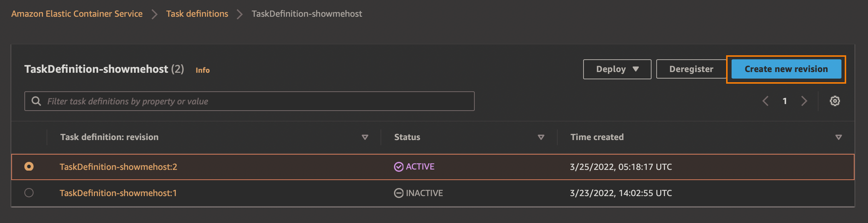
Task: Go to next page chevron
Action: [804, 101]
